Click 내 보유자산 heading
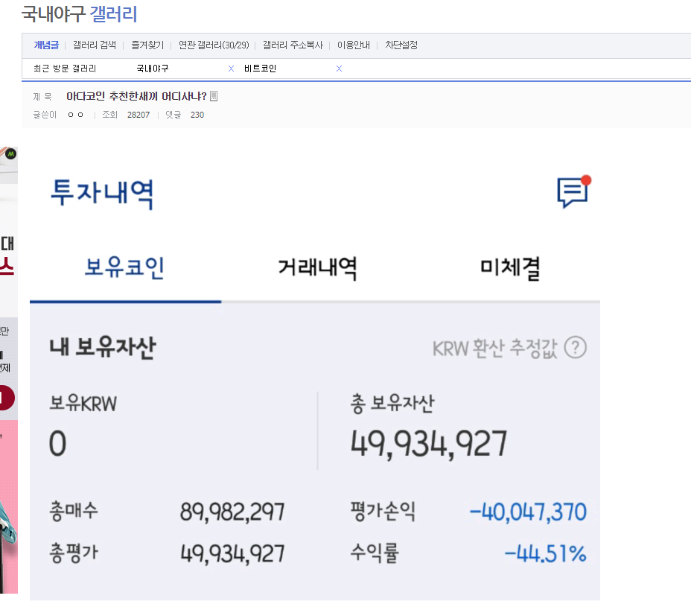 (x=102, y=347)
